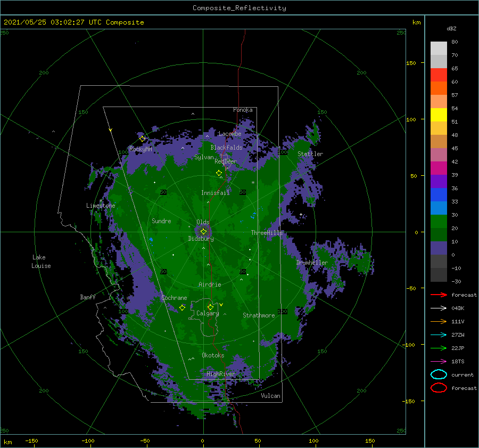
Task: Click the Didsbury label
Action: (x=201, y=239)
